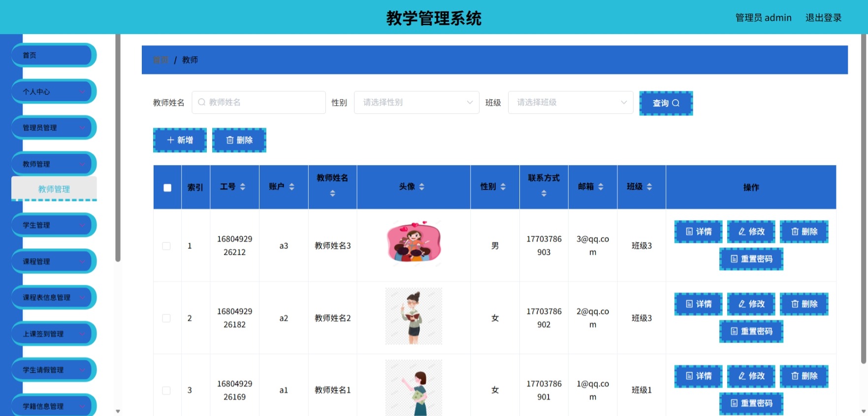Sort by 班级 column arrows
Viewport: 868px width, 416px height.
point(649,187)
